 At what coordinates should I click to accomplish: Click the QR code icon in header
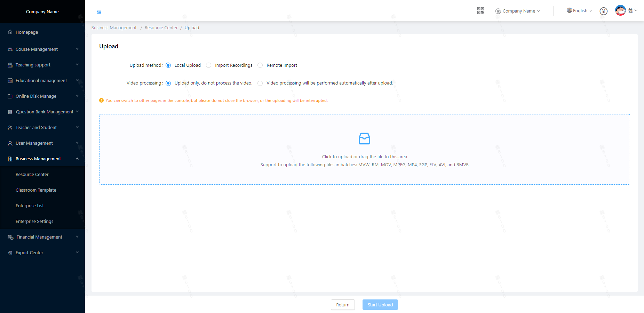coord(480,11)
